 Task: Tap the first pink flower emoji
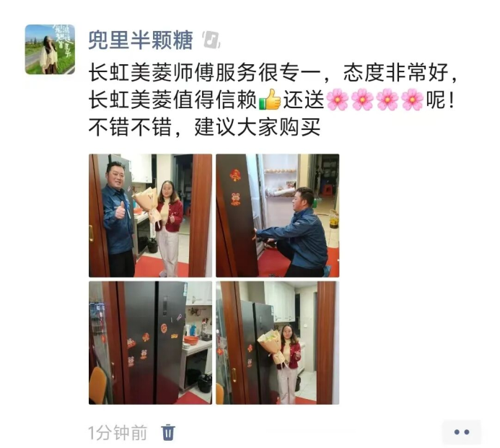338,100
